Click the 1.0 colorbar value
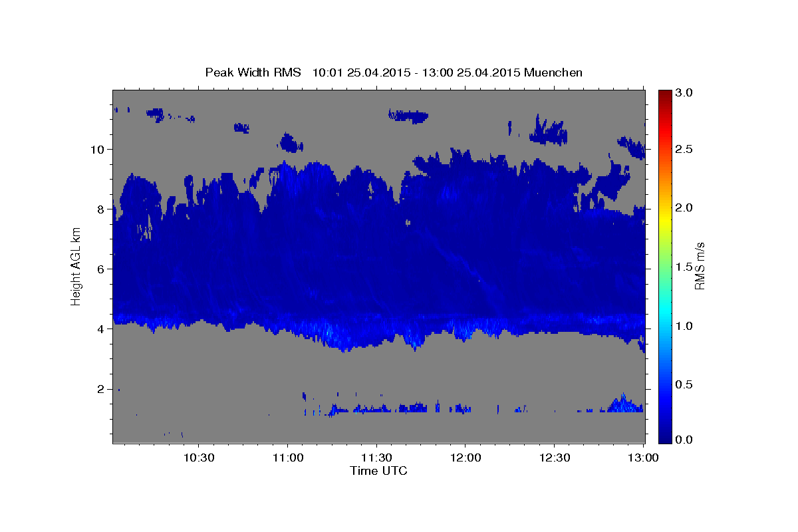Viewport: 798px width, 532px height. coord(685,326)
